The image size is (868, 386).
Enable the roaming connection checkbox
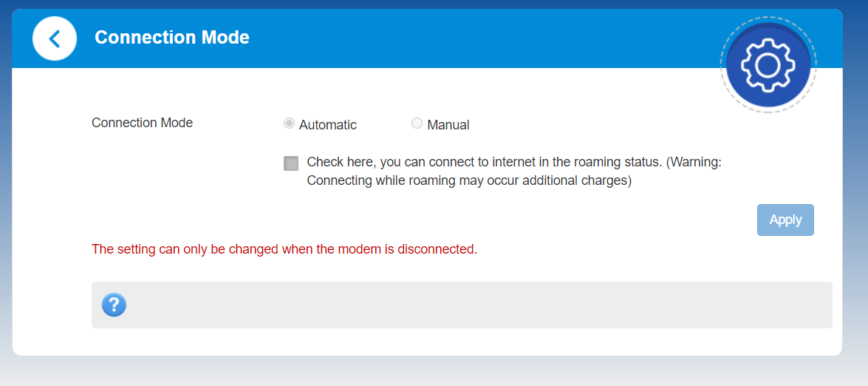(291, 163)
